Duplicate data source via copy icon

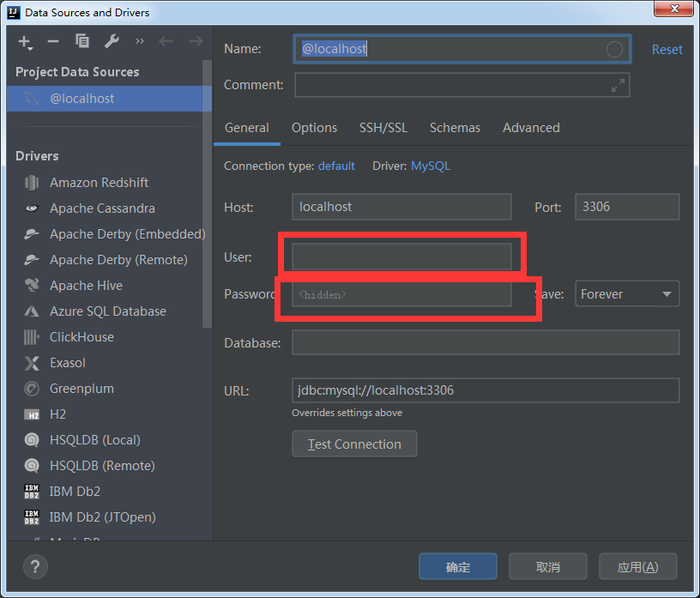click(82, 41)
